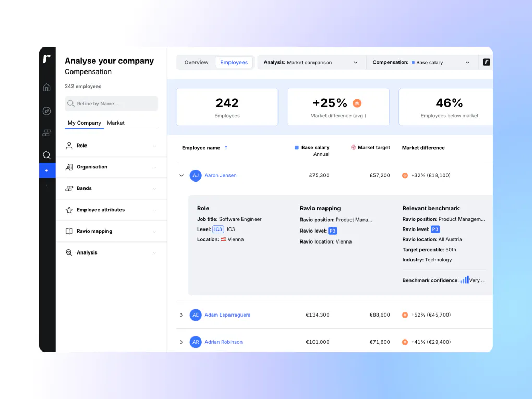This screenshot has width=532, height=399.
Task: Click the benchmark confidence bar icon
Action: pos(465,280)
